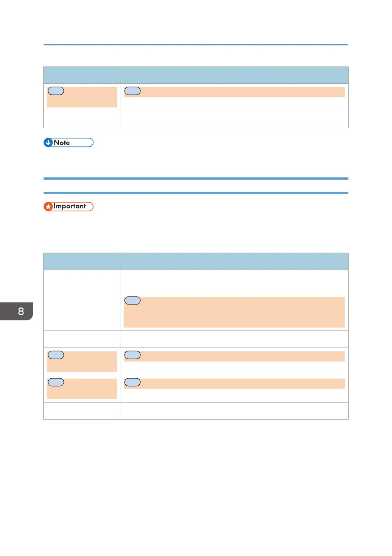The image size is (392, 556).
Task: Select the Note label text
Action: pos(62,143)
